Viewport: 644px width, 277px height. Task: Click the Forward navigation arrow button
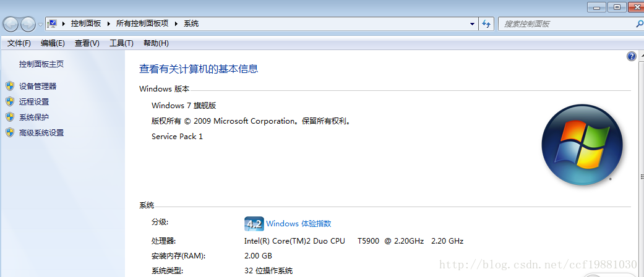28,25
